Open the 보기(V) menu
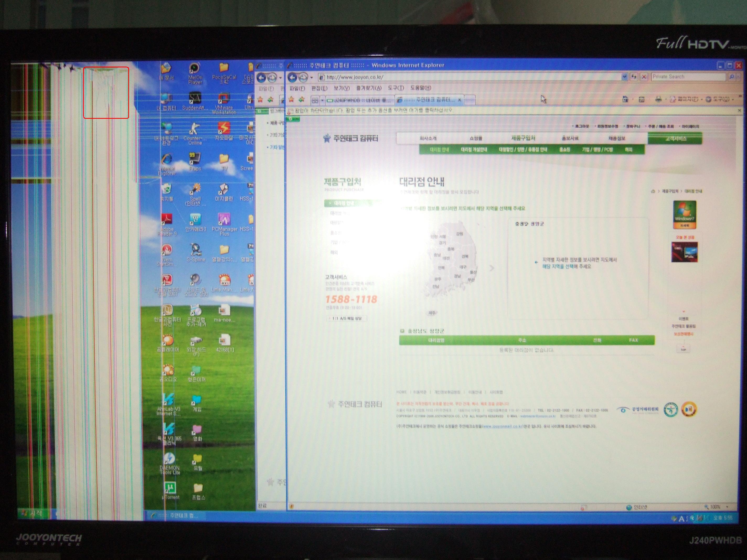 [342, 88]
